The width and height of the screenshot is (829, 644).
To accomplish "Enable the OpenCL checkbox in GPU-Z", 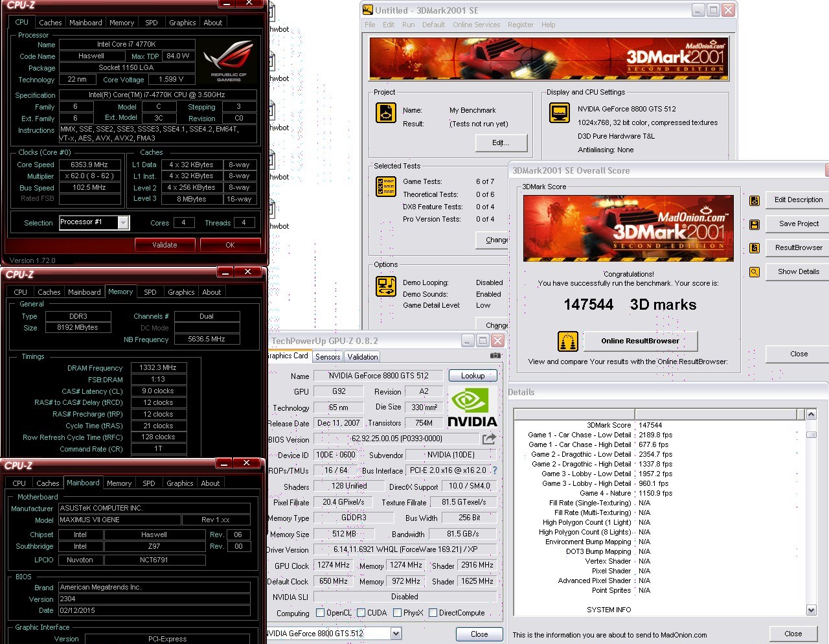I will pos(320,613).
